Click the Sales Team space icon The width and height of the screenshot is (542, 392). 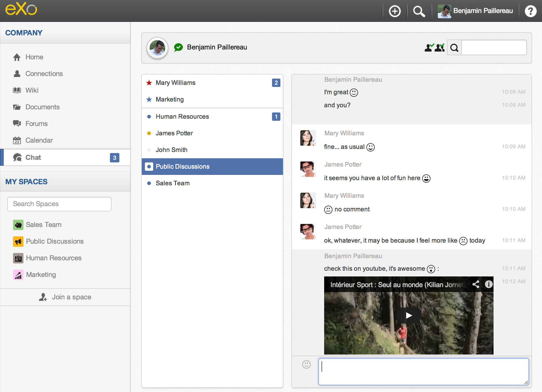coord(18,225)
